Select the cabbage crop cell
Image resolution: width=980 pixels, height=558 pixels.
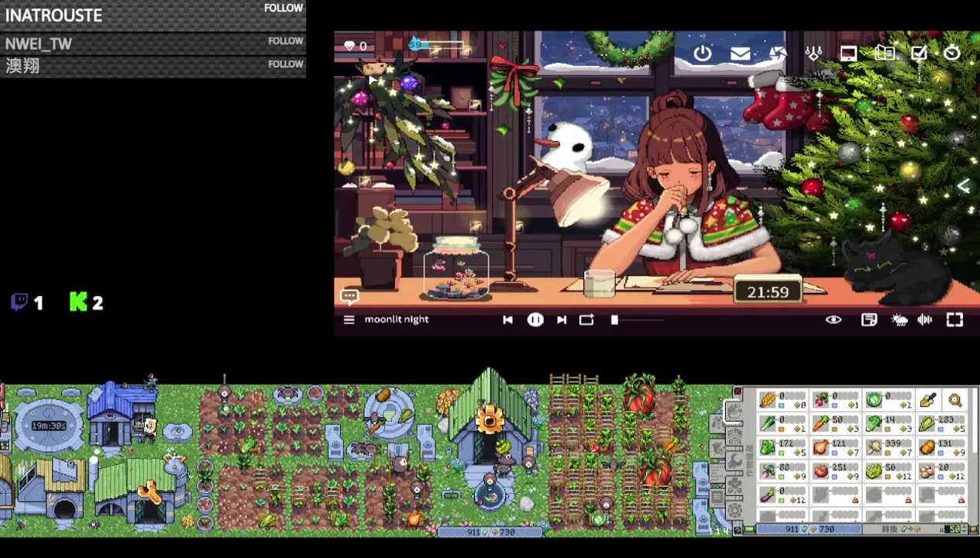(889, 400)
